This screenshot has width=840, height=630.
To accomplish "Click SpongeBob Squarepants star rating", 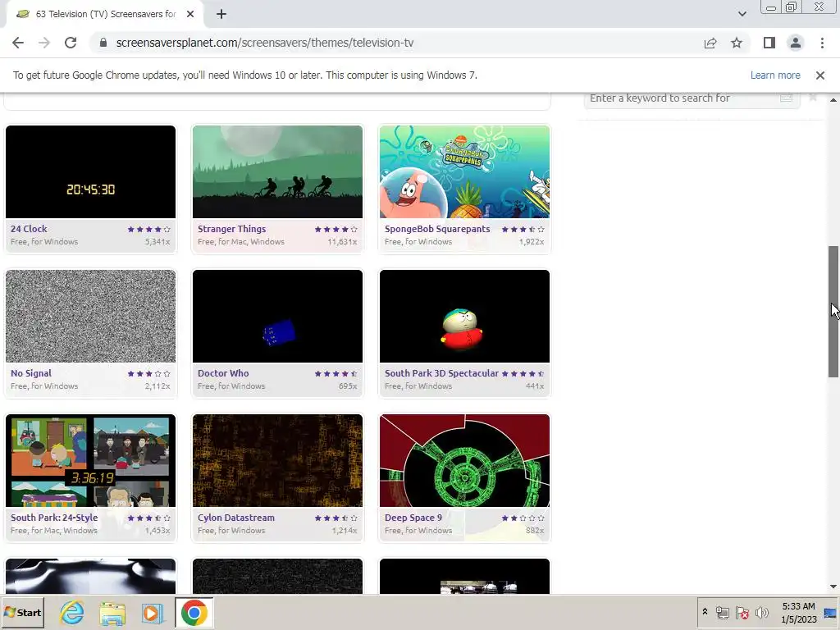I will pyautogui.click(x=523, y=230).
